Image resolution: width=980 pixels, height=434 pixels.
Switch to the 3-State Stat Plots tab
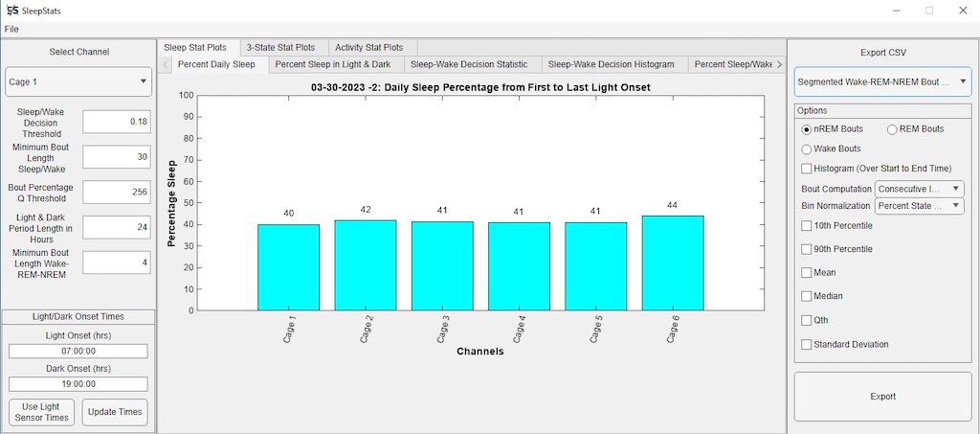pyautogui.click(x=280, y=47)
